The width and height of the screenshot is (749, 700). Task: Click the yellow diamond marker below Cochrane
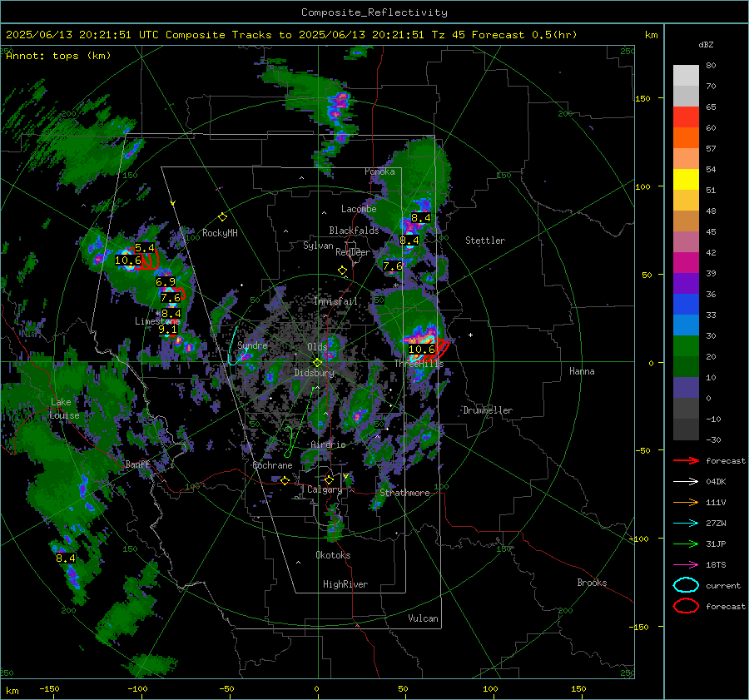coord(285,480)
